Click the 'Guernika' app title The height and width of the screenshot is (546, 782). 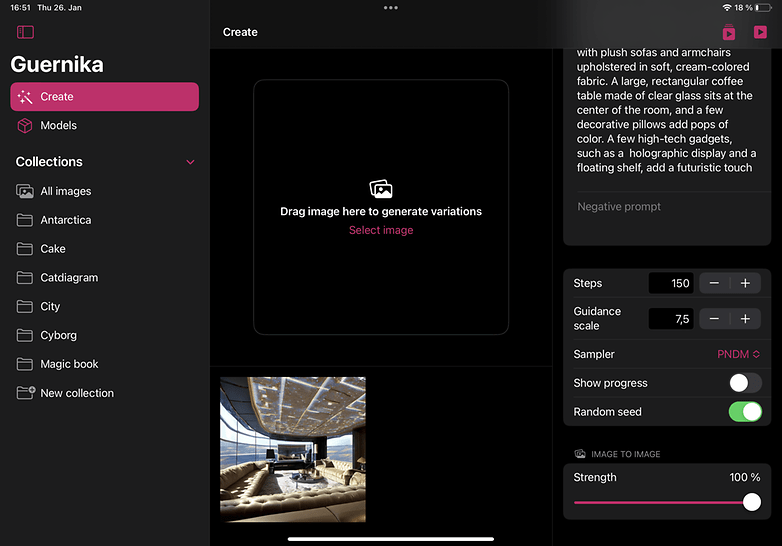57,65
